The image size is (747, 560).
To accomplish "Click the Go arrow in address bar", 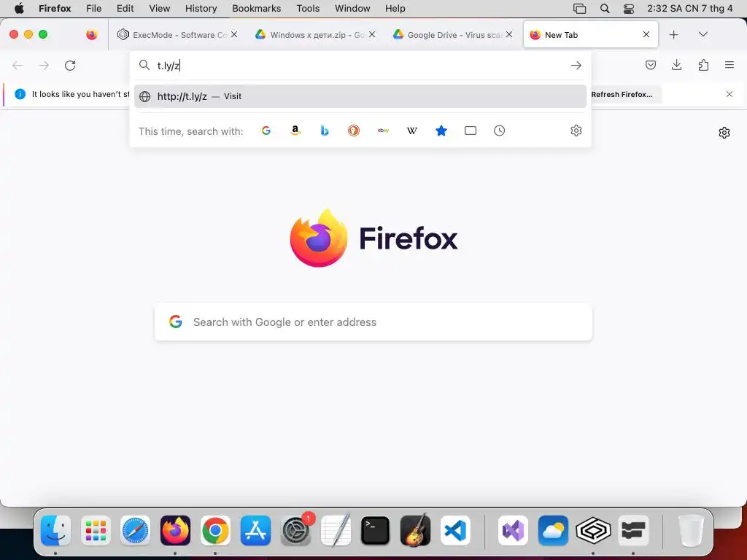I will point(576,65).
